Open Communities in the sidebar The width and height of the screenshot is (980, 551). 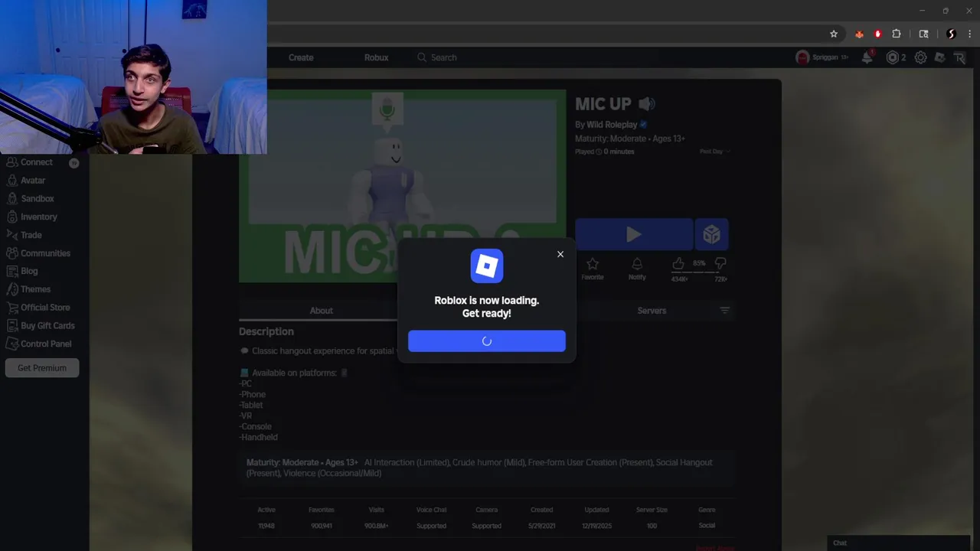point(45,253)
